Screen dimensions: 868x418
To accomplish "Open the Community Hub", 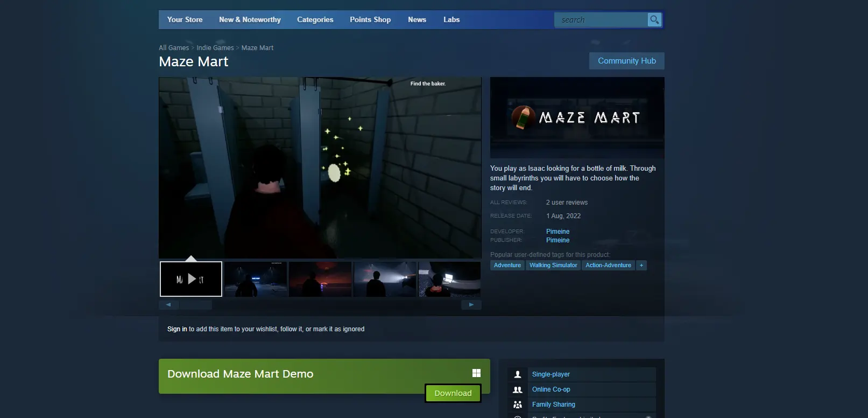I will [627, 61].
